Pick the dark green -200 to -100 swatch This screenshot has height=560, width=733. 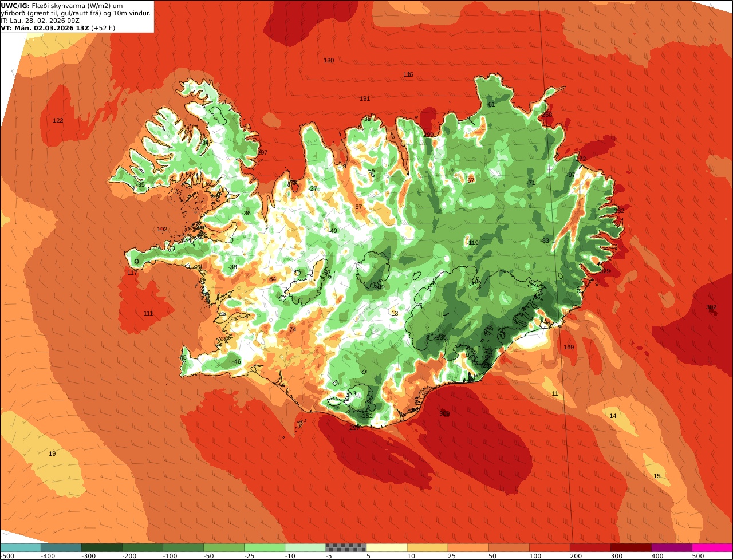[143, 547]
